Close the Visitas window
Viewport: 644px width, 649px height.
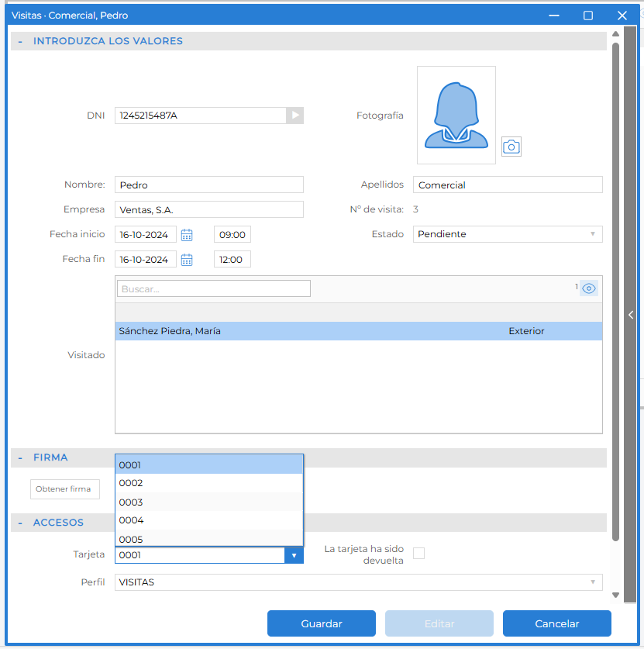point(622,16)
